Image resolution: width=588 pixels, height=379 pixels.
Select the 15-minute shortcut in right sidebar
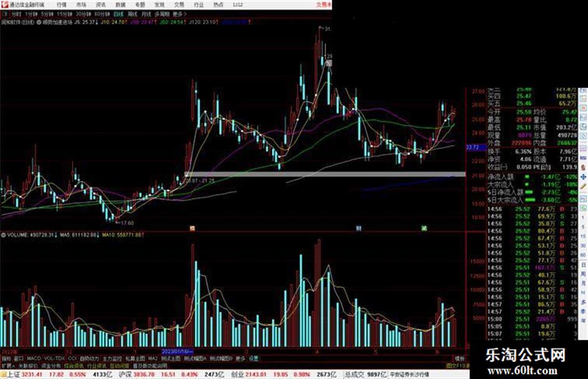coord(584,236)
